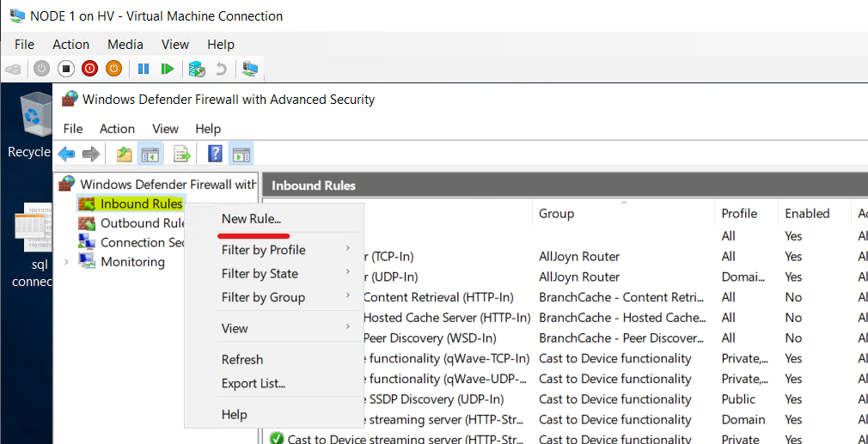Click the Firewall window title bar icon
This screenshot has width=868, height=444.
[70, 100]
